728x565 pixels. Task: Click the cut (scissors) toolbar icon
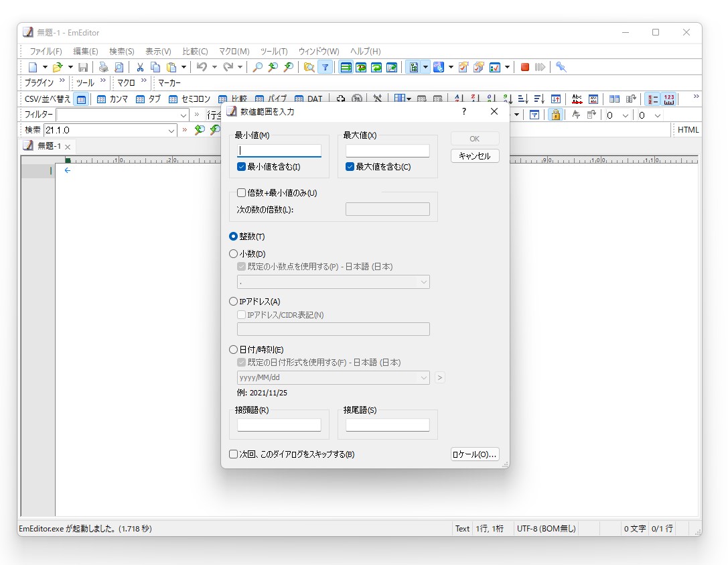[141, 67]
